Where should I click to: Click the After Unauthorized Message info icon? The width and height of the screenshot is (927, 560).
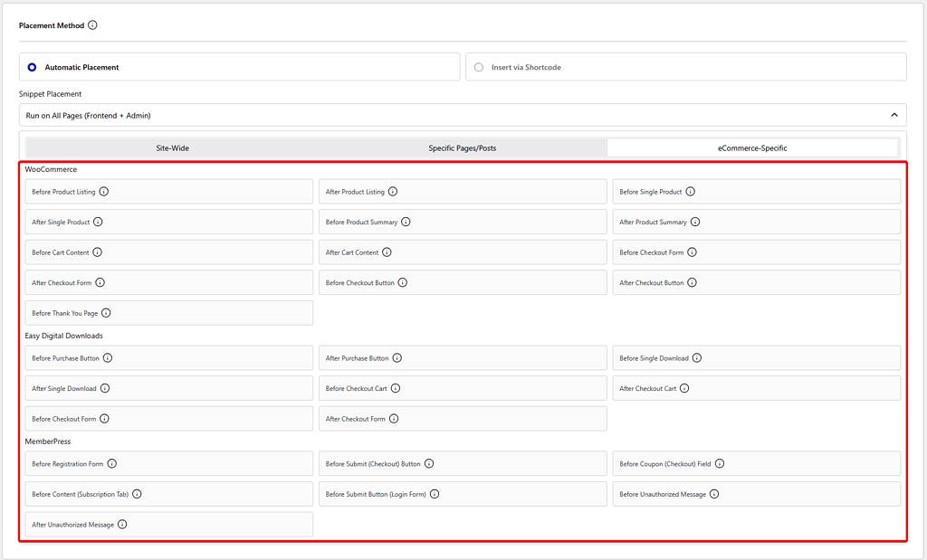point(122,524)
